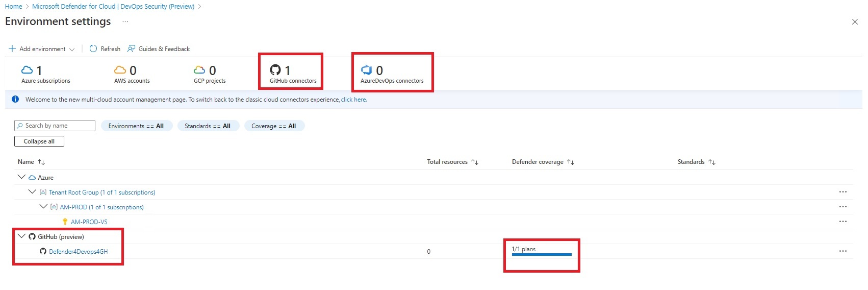The image size is (868, 290).
Task: Click the Azure row cloud icon
Action: (x=32, y=178)
